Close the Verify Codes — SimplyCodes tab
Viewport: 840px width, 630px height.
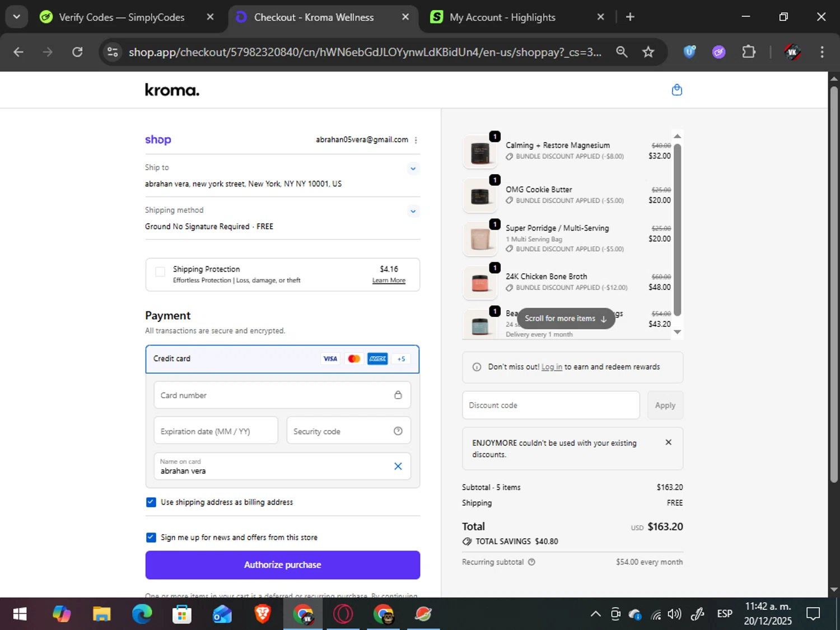[210, 17]
